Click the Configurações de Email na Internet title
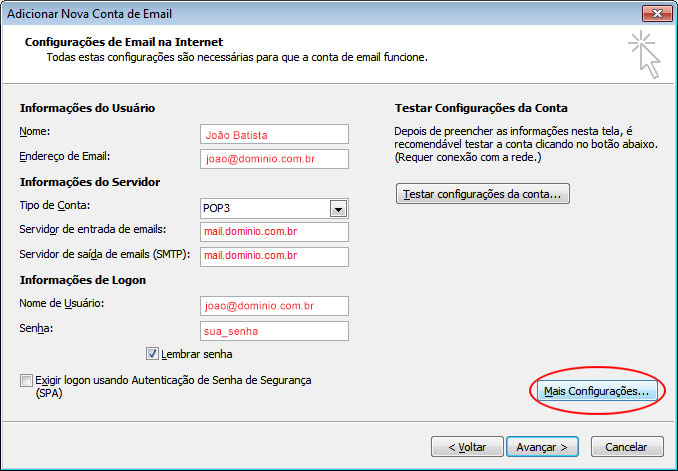This screenshot has width=678, height=471. click(124, 42)
